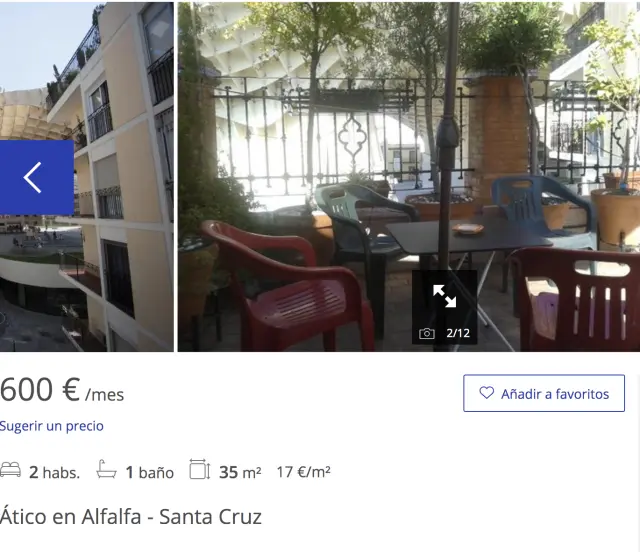Click the 600 € /mes price
Viewport: 640px width, 552px height.
click(62, 390)
